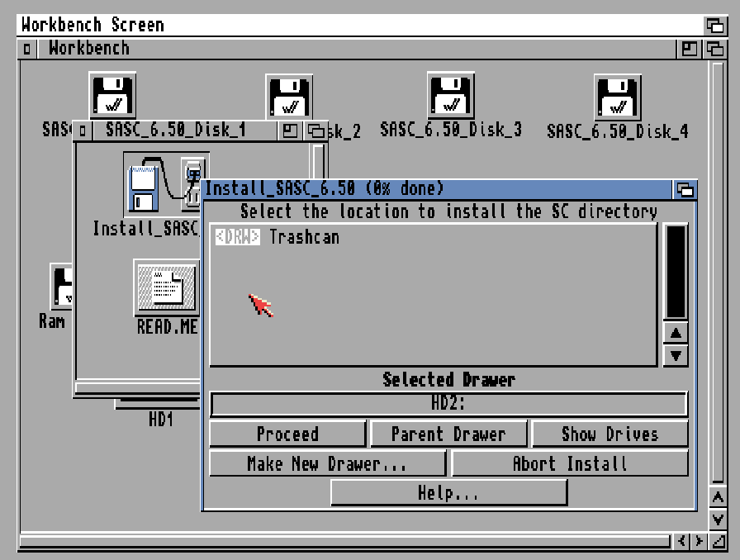Click the Workbench screen depth gadget

click(x=715, y=25)
